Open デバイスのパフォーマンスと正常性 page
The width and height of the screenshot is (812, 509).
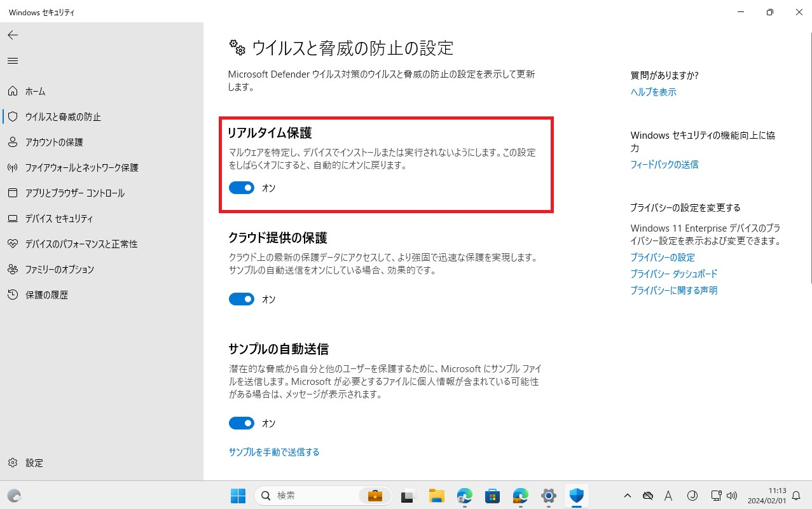coord(102,244)
